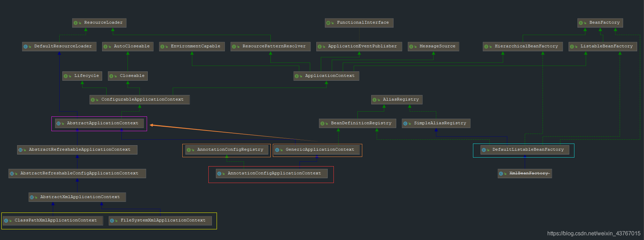
Task: Click the interface icon beside AliasRegistry
Action: (375, 100)
